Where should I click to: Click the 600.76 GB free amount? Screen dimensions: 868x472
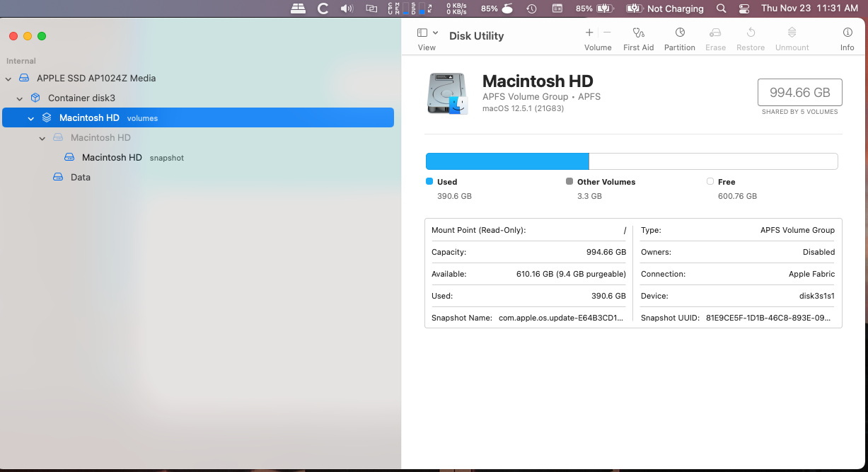pyautogui.click(x=737, y=196)
